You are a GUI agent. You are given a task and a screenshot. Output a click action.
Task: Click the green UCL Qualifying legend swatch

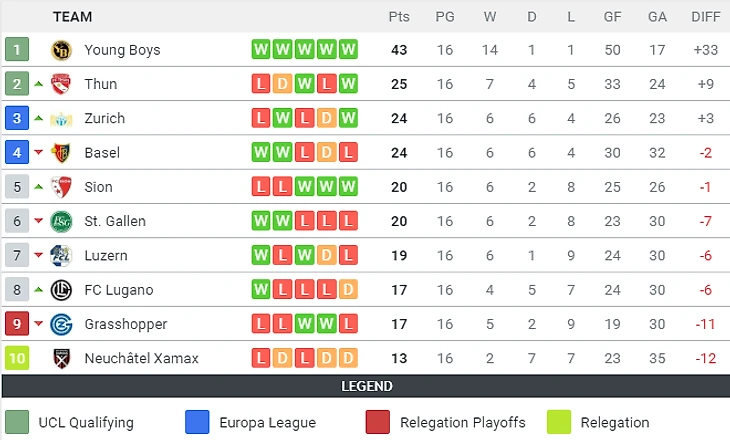pyautogui.click(x=17, y=422)
